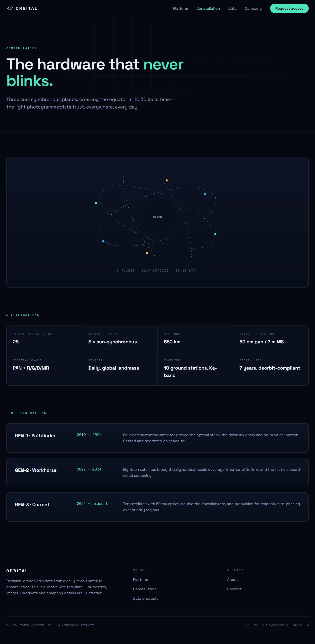Click the 'The hardware that never blinks.' headline
This screenshot has width=315, height=644.
tap(95, 72)
